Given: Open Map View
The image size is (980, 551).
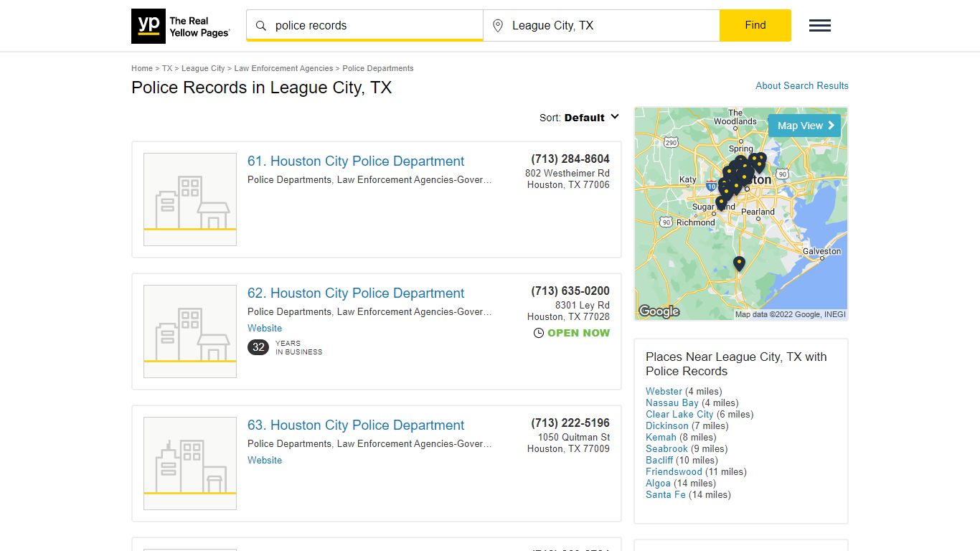Looking at the screenshot, I should click(804, 126).
